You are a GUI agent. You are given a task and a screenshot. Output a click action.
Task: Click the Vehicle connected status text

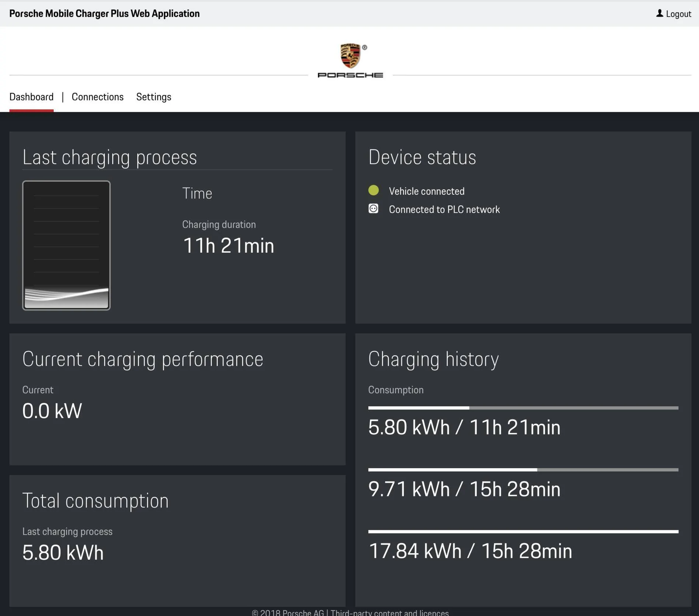click(x=427, y=191)
